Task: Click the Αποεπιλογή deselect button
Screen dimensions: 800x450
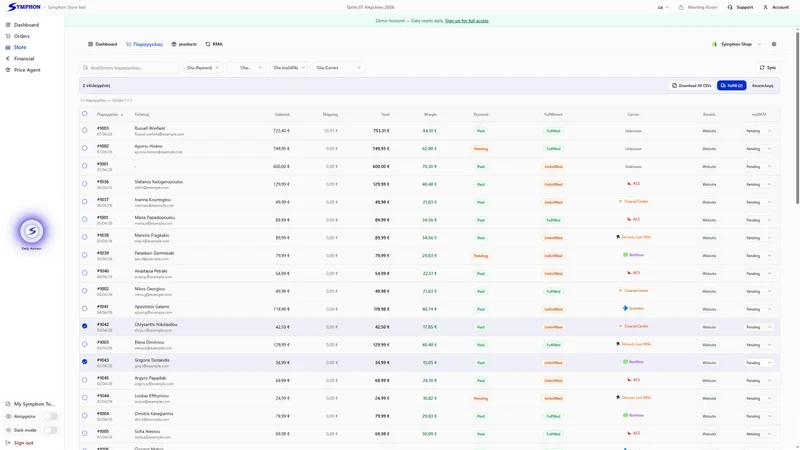Action: click(762, 86)
